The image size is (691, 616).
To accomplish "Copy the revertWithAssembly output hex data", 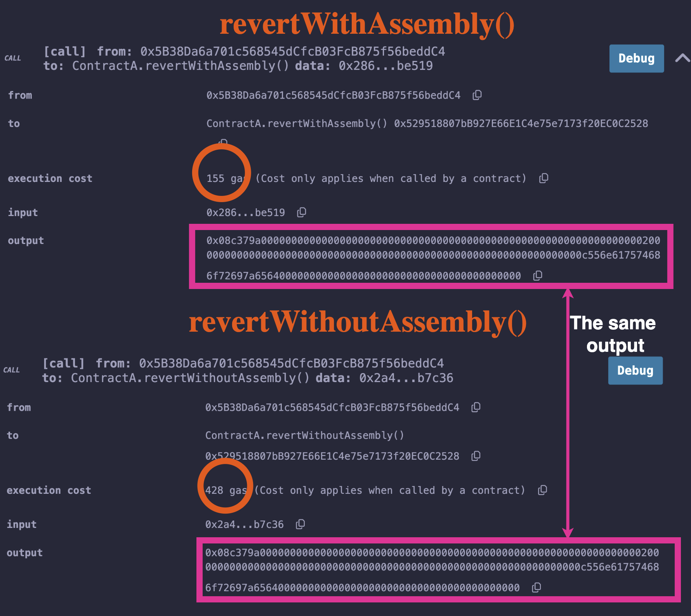I will click(538, 275).
